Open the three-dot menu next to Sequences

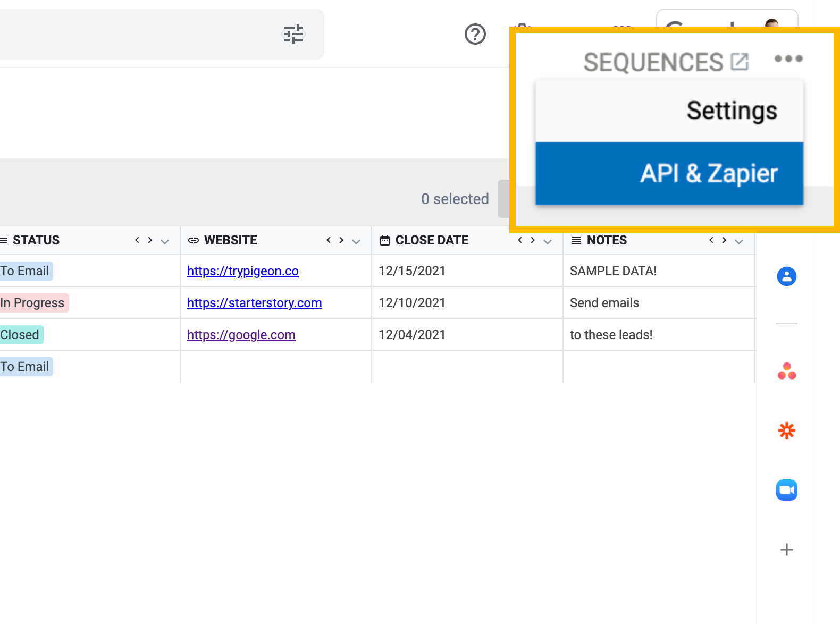click(788, 58)
